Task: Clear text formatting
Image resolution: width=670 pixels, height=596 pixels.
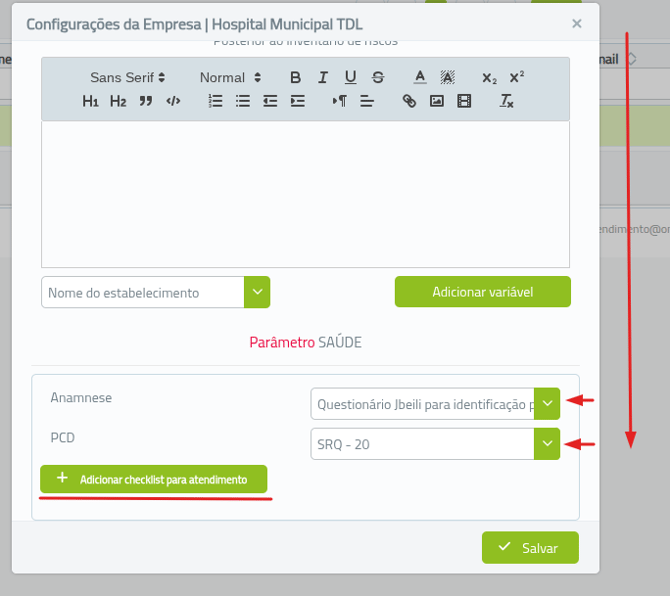Action: [x=507, y=101]
